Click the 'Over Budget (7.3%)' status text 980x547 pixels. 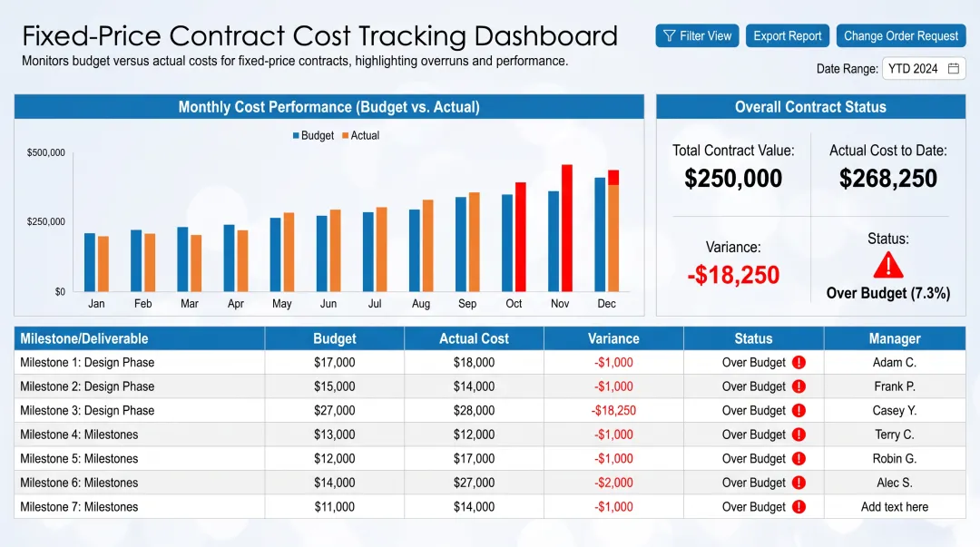tap(888, 293)
